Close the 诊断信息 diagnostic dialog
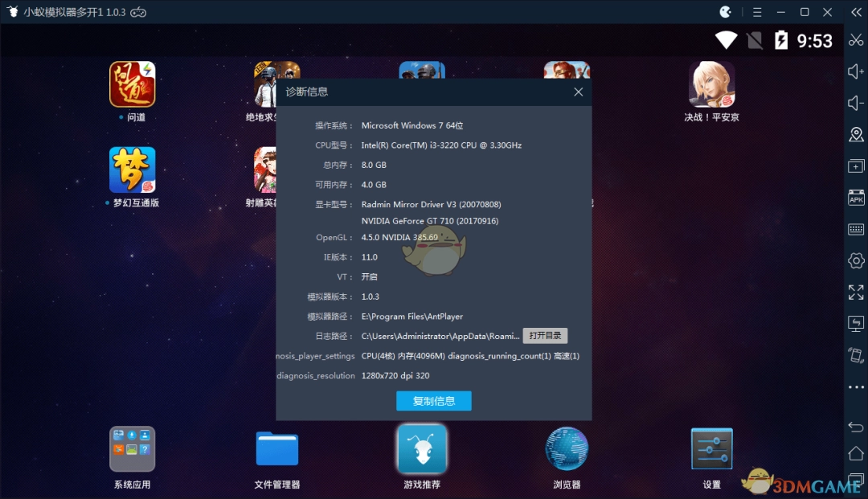This screenshot has height=499, width=868. pyautogui.click(x=578, y=92)
